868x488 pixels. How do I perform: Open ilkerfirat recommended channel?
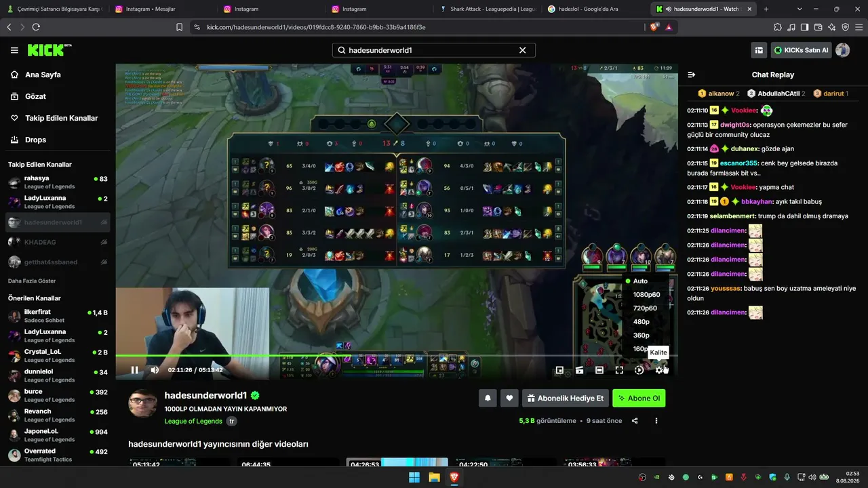[58, 317]
